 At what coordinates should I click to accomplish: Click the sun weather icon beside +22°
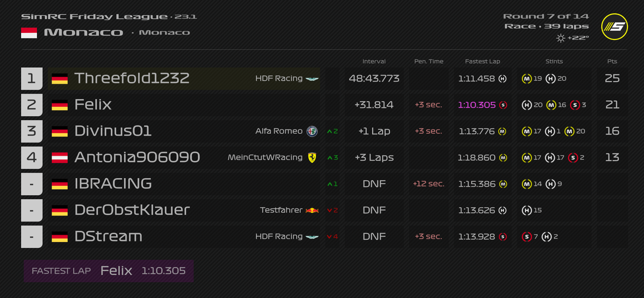tap(560, 38)
